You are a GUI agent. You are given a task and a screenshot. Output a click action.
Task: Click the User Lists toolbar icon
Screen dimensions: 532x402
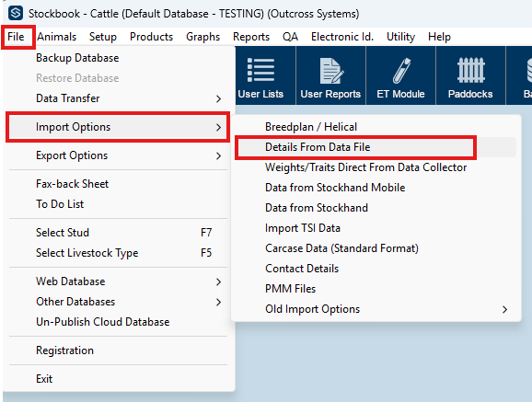coord(260,70)
